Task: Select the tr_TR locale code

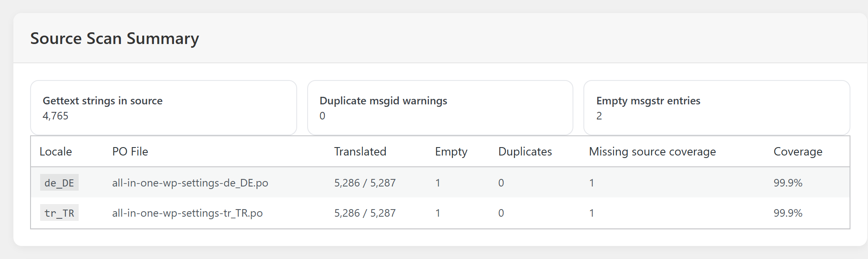Action: coord(59,213)
